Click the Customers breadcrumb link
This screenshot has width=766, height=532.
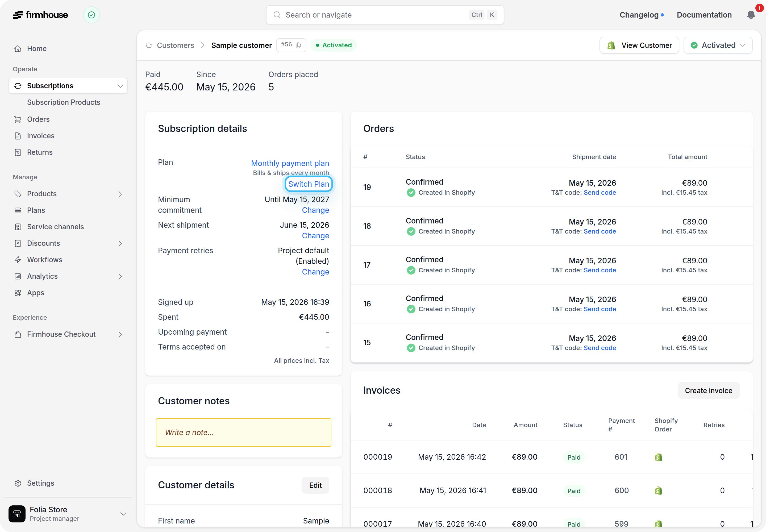175,45
